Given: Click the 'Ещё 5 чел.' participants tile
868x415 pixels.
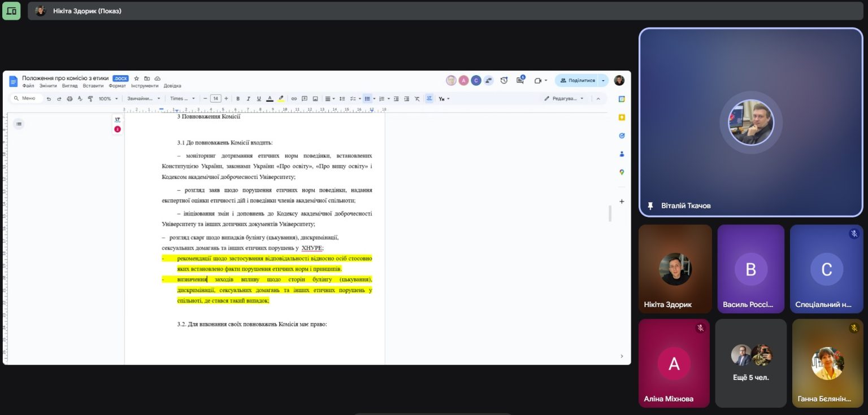Looking at the screenshot, I should pyautogui.click(x=751, y=363).
